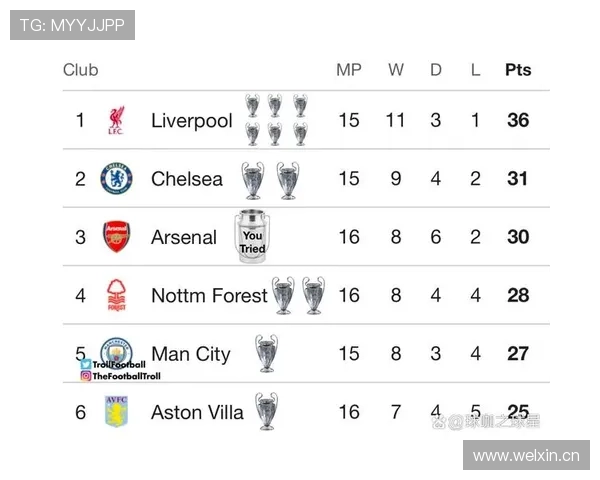Select the MP column header
The height and width of the screenshot is (480, 600).
tap(349, 70)
